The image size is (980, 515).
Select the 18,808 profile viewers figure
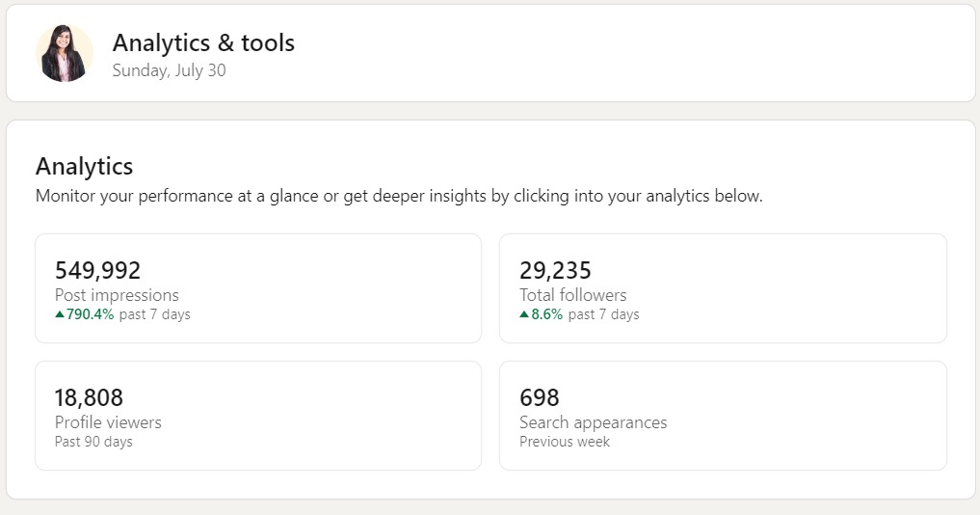pyautogui.click(x=89, y=397)
